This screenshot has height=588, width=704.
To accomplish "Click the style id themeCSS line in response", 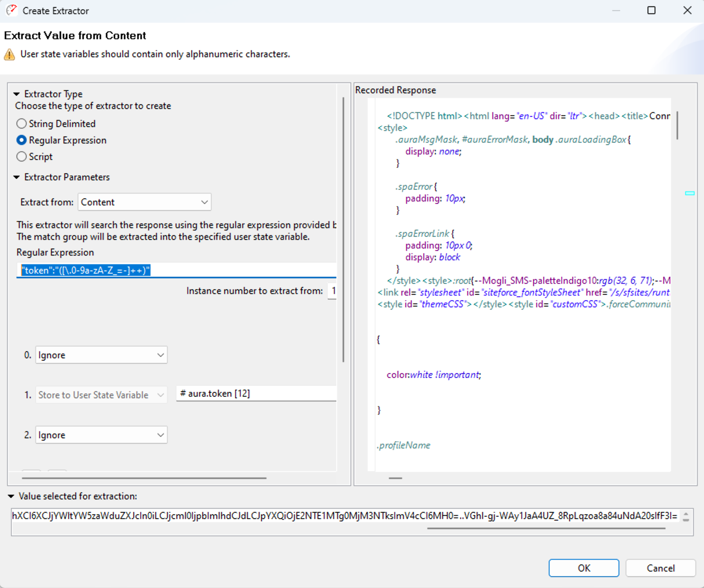I will [524, 304].
